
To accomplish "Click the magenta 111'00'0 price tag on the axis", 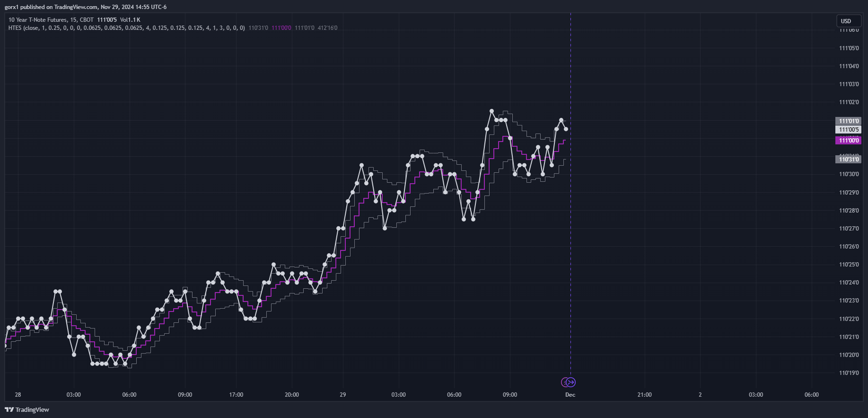I will (x=848, y=140).
